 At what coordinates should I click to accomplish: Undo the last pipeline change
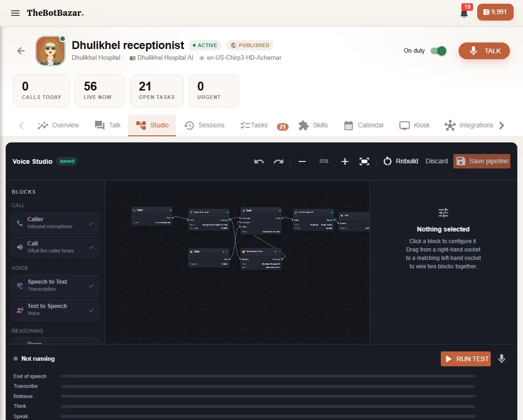(x=259, y=161)
